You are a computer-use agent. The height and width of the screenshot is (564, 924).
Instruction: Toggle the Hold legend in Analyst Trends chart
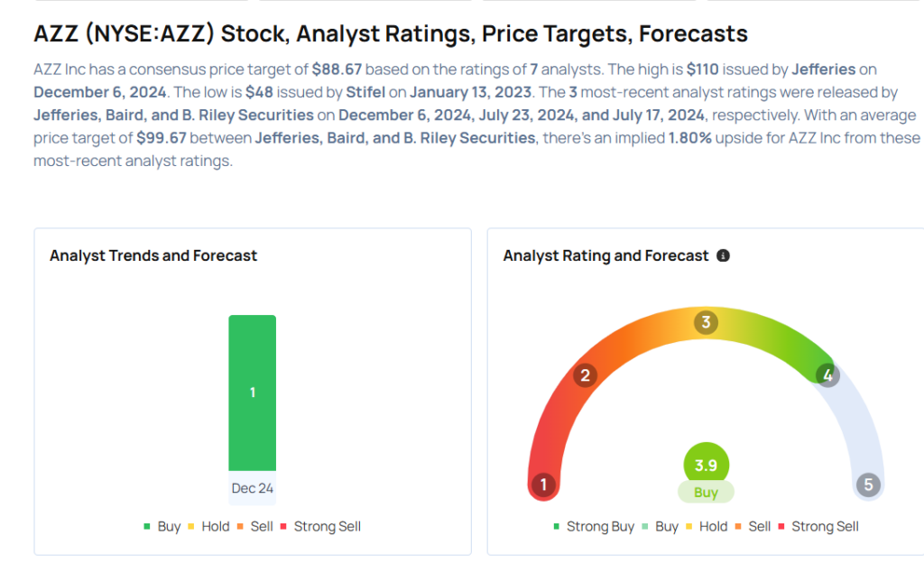pyautogui.click(x=208, y=526)
